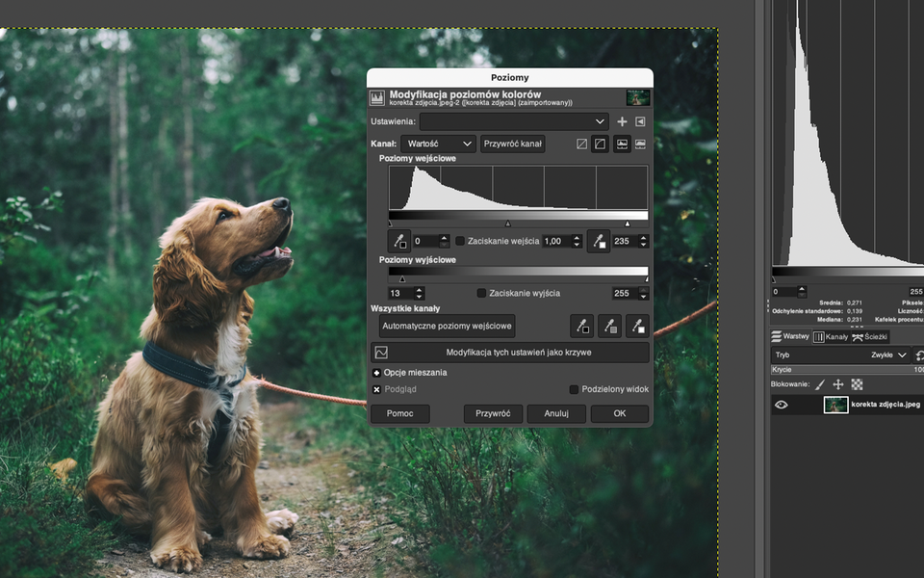The width and height of the screenshot is (924, 578).
Task: Pick gray point for all channels eyedropper
Action: pos(609,327)
